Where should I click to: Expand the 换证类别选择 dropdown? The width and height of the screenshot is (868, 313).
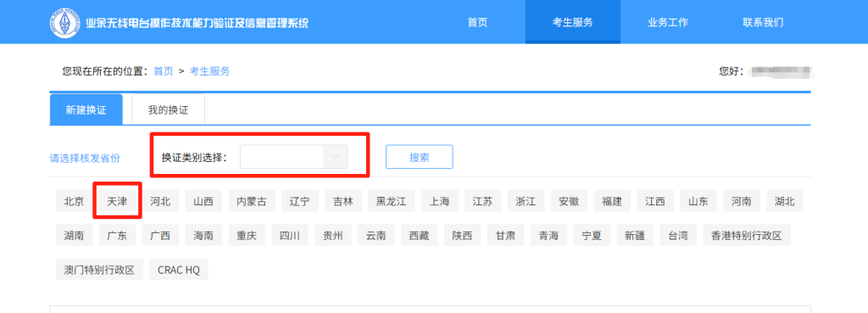point(293,157)
